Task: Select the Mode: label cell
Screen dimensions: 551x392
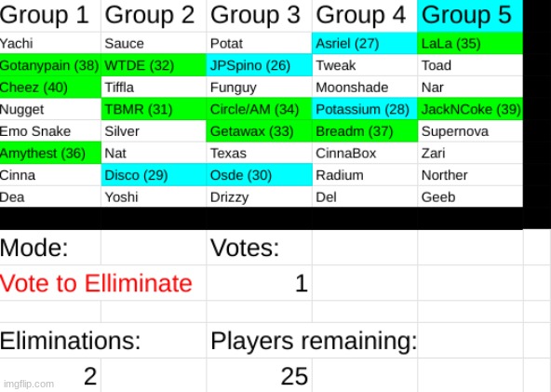Action: [50, 248]
